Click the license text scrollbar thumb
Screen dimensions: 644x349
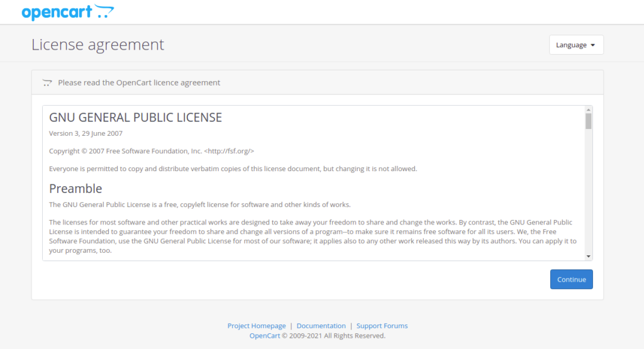589,121
